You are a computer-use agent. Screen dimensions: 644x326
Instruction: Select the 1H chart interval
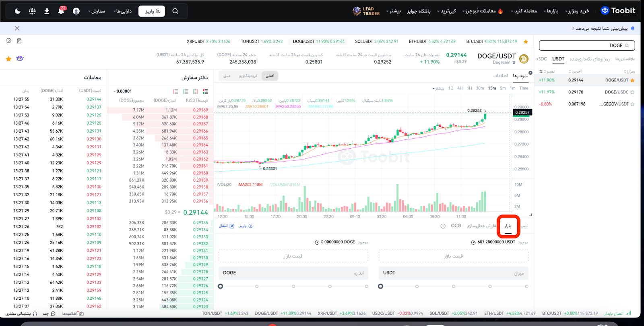tap(469, 88)
